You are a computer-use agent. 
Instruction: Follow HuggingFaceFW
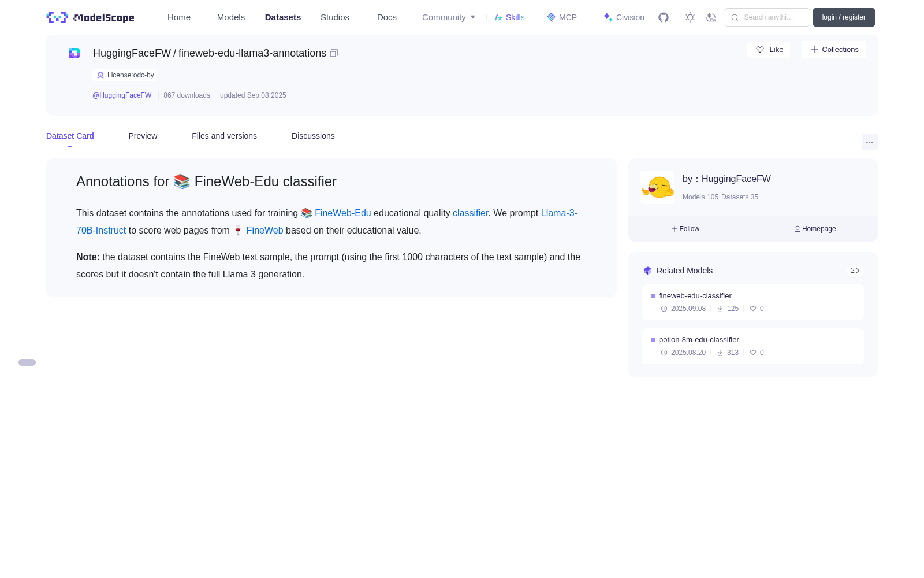point(685,229)
